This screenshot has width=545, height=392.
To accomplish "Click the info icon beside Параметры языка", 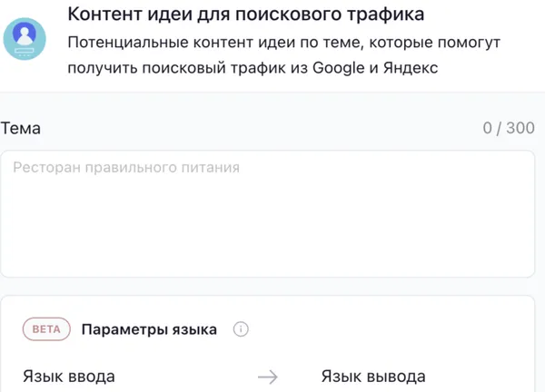I will [x=241, y=329].
